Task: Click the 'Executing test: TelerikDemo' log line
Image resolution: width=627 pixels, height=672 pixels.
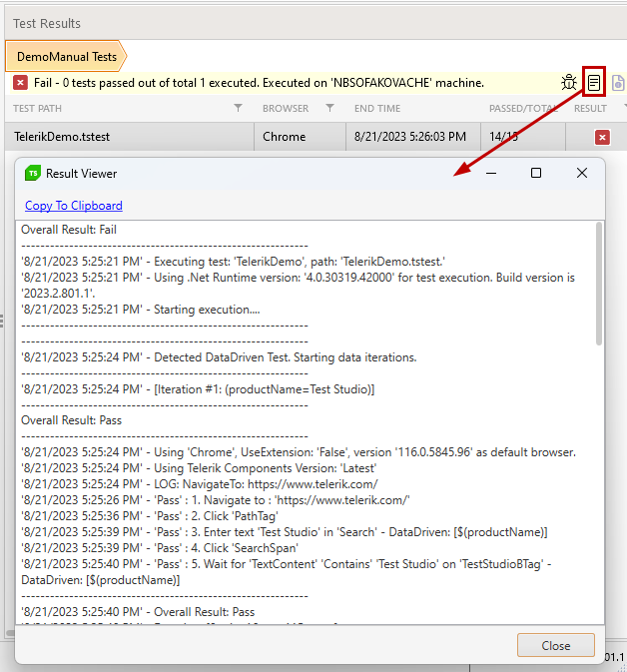Action: (234, 262)
